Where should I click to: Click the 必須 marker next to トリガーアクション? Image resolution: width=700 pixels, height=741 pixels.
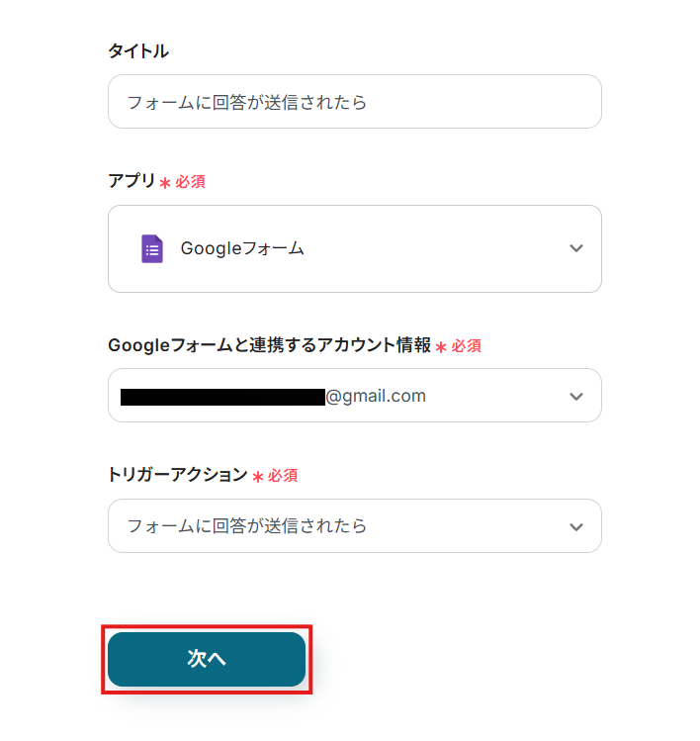pyautogui.click(x=284, y=476)
